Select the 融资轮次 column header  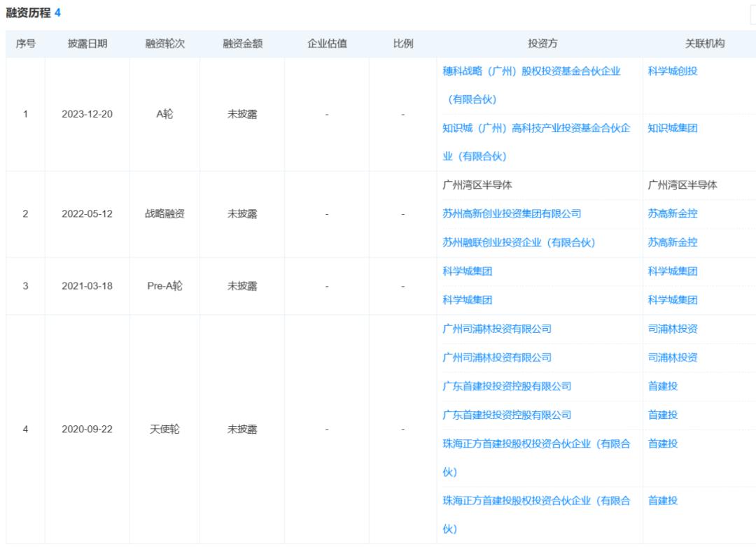164,44
